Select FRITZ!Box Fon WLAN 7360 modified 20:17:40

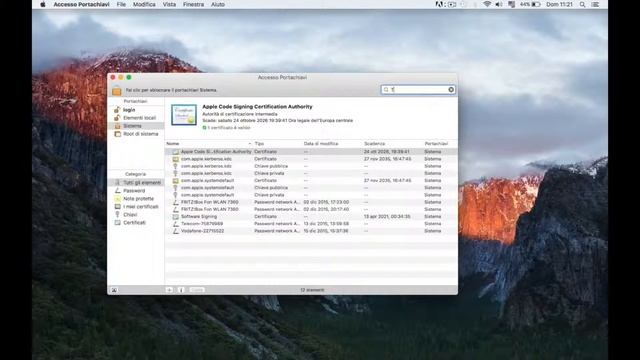311,209
